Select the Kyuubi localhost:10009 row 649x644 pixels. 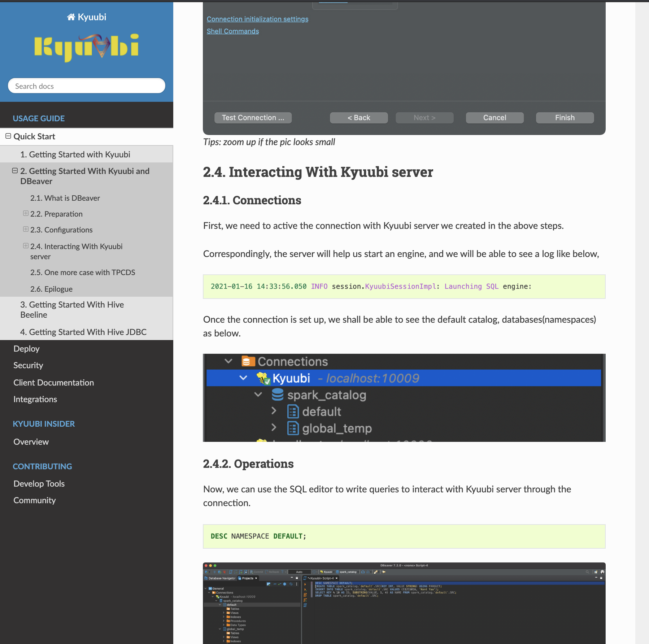click(x=404, y=378)
